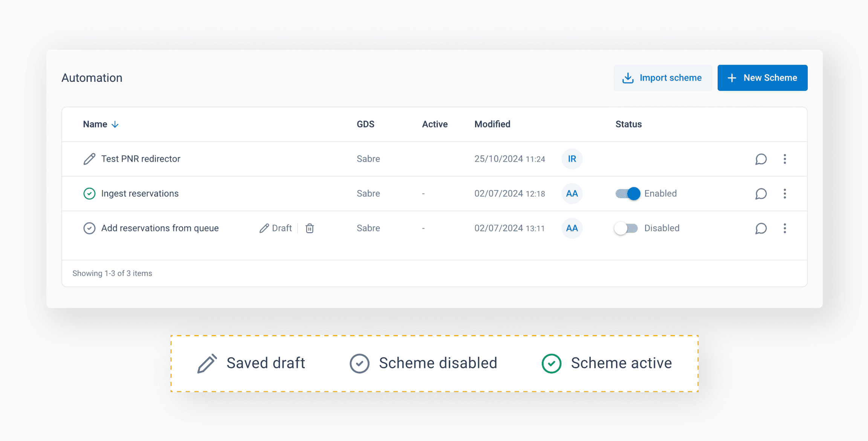Click the pencil icon beside Test PNR redirector
868x441 pixels.
coord(89,159)
